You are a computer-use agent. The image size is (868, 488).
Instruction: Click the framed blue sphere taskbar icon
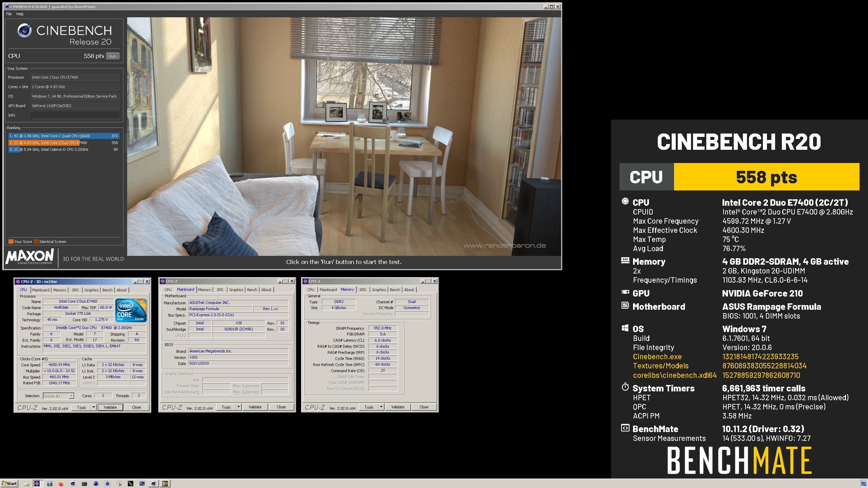point(107,484)
